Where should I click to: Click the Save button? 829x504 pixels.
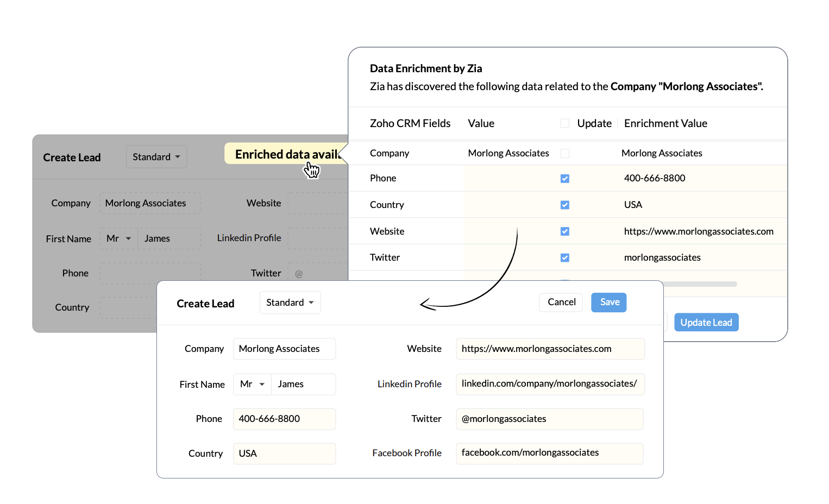[x=608, y=302]
